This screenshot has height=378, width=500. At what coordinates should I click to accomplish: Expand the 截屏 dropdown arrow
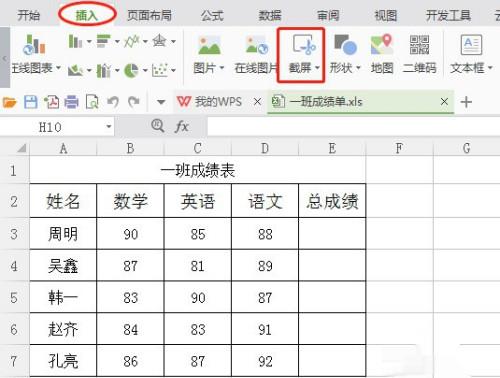click(317, 68)
